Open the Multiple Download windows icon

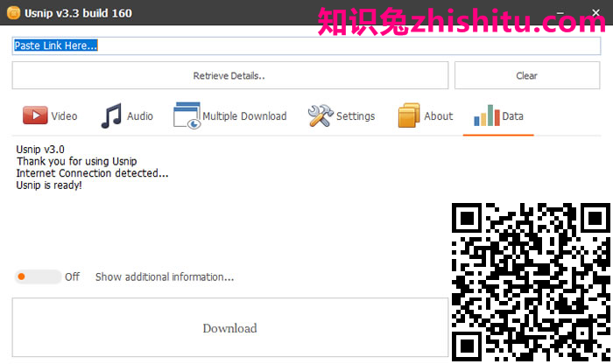tap(187, 115)
